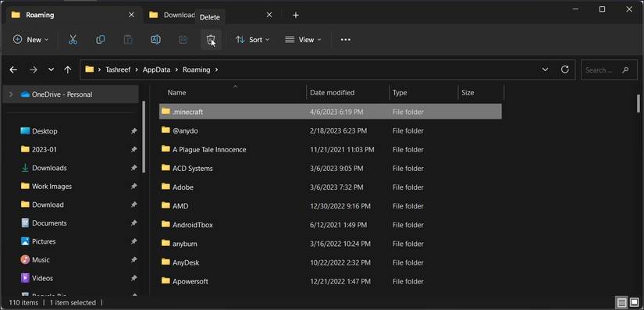644x310 pixels.
Task: Go to AppData in breadcrumb path
Action: coord(156,69)
